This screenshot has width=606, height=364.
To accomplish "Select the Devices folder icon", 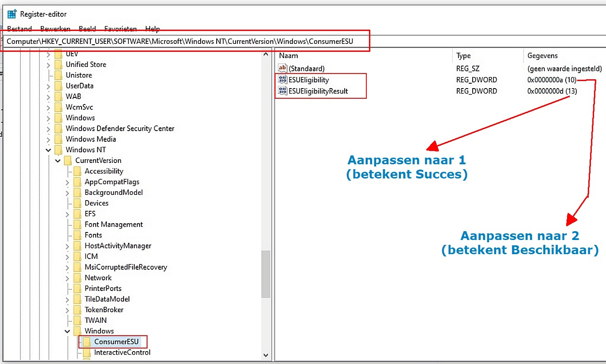I will click(x=78, y=203).
